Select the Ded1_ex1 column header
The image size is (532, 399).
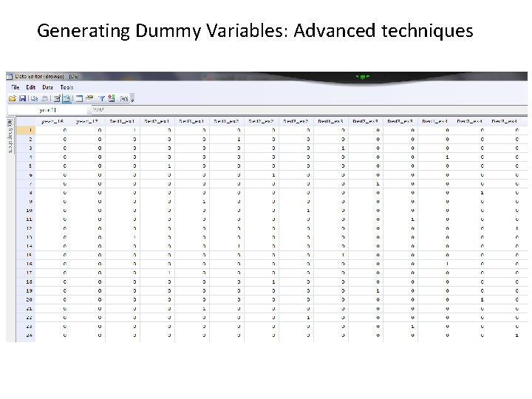123,121
